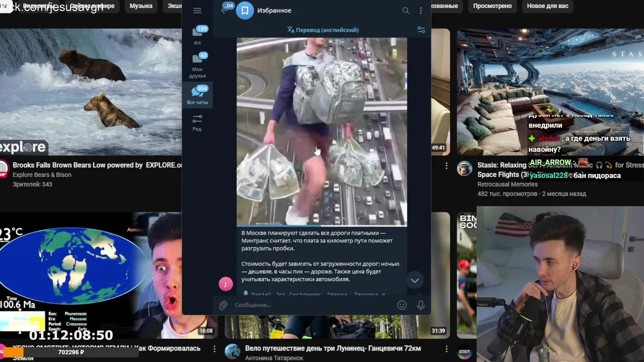Viewport: 644px width, 362px height.
Task: Open the video of man carrying money bags
Action: point(322,131)
